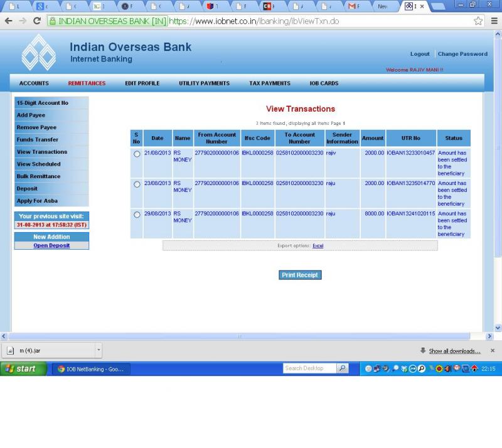Open the m (4).jar download dropdown arrow

click(99, 350)
